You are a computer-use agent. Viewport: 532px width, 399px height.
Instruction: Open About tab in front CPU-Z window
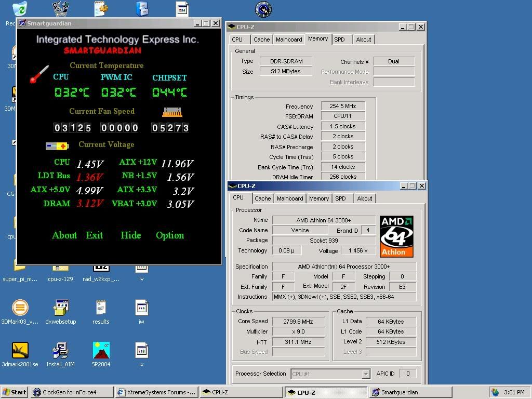tap(365, 198)
